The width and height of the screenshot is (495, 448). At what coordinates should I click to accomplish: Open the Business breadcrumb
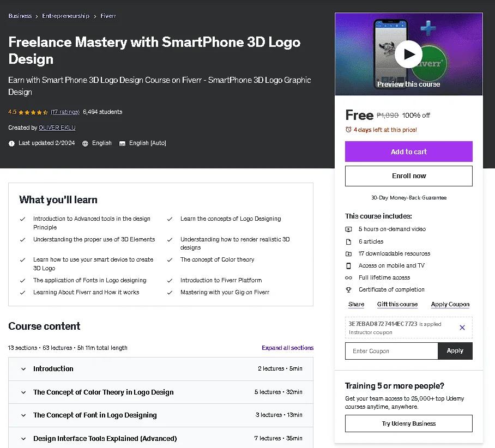pyautogui.click(x=20, y=16)
